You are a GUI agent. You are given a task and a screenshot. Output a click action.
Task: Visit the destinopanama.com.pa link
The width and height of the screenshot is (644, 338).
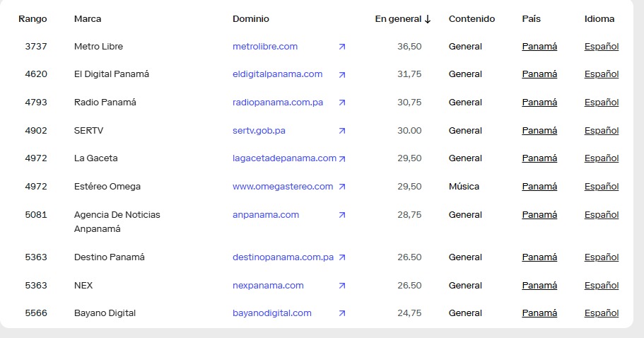(x=283, y=257)
